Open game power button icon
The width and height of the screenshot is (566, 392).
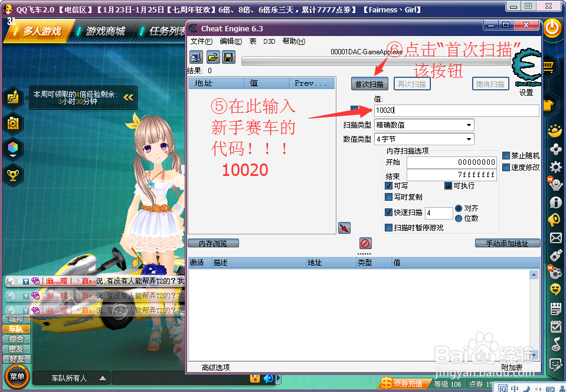click(552, 28)
